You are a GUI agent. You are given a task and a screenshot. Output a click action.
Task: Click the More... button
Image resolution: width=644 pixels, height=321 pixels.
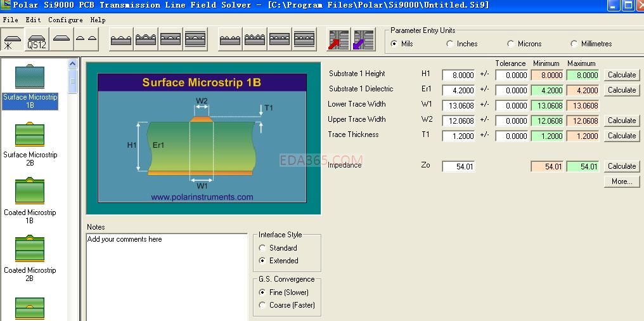622,181
